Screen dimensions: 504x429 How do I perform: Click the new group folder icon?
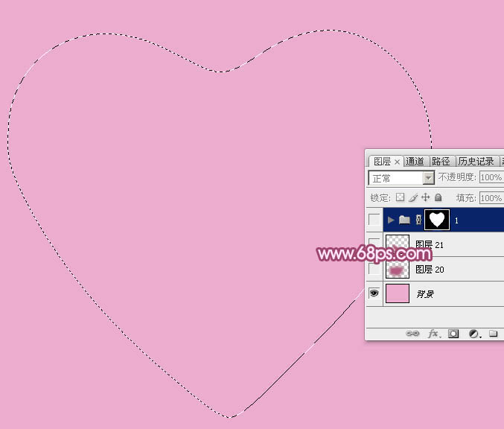click(x=493, y=334)
